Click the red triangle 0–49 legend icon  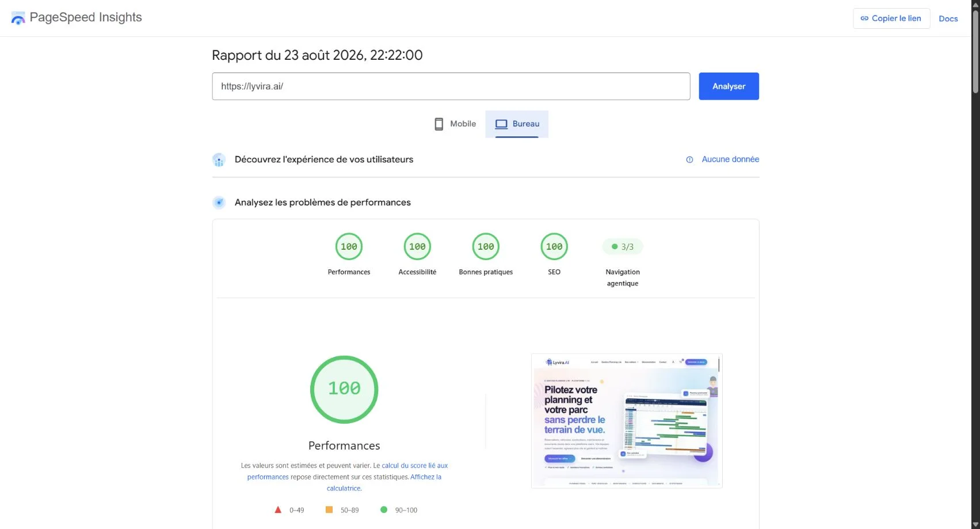278,509
